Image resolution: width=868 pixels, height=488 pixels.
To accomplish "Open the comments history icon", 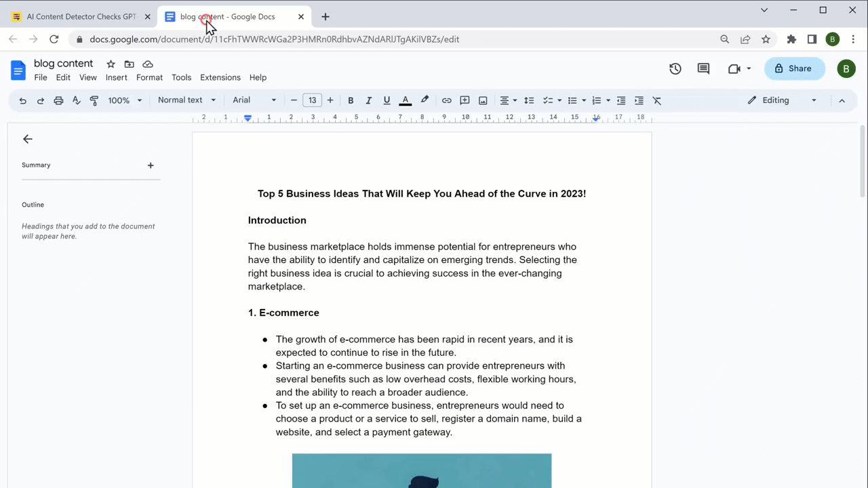I will click(x=703, y=68).
